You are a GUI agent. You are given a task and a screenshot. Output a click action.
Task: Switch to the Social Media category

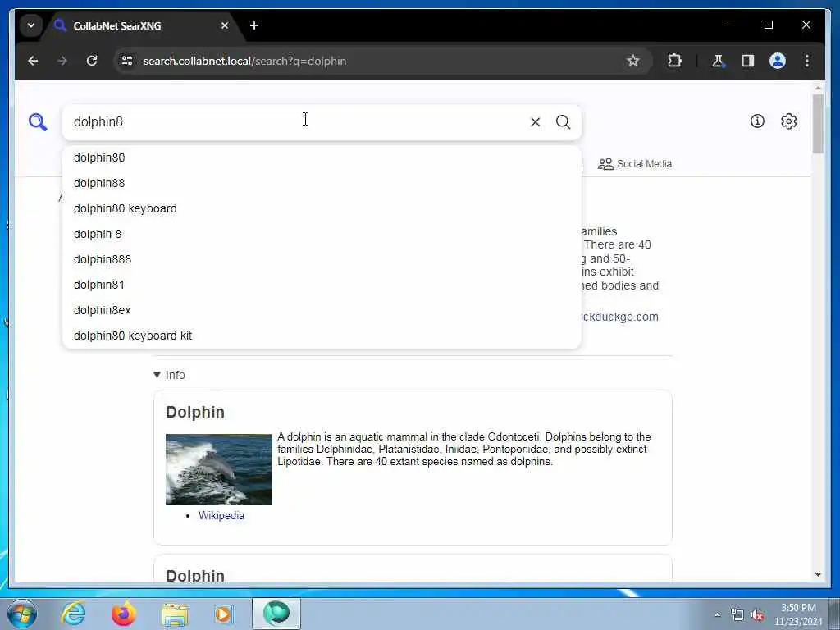(x=634, y=164)
